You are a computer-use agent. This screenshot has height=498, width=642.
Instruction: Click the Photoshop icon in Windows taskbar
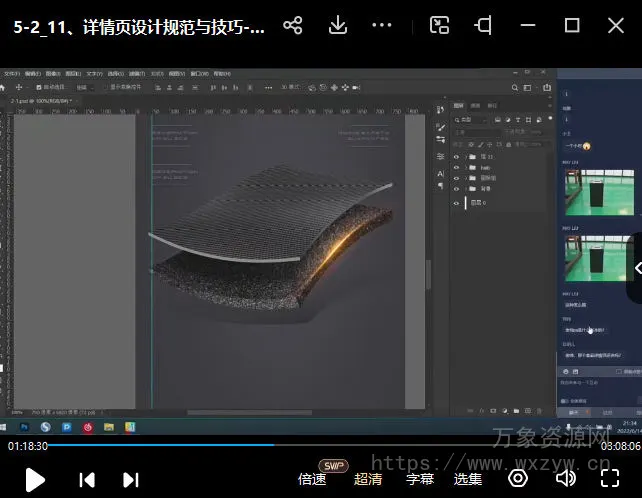click(x=24, y=427)
